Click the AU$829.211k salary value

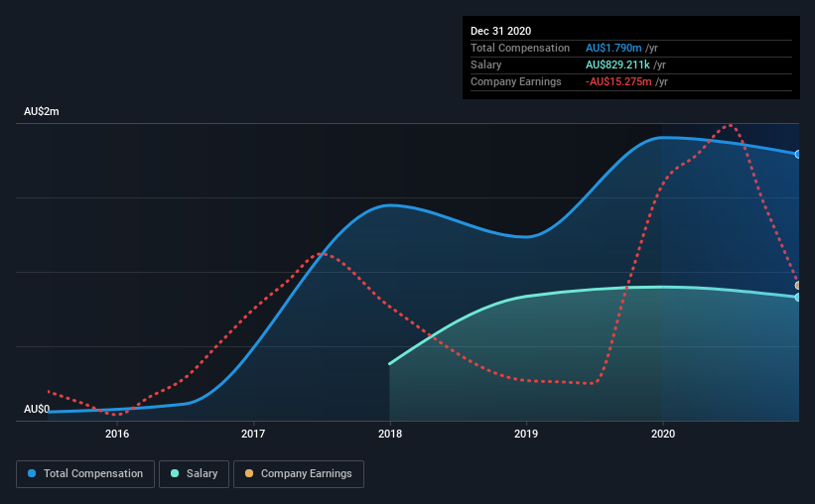tap(617, 64)
